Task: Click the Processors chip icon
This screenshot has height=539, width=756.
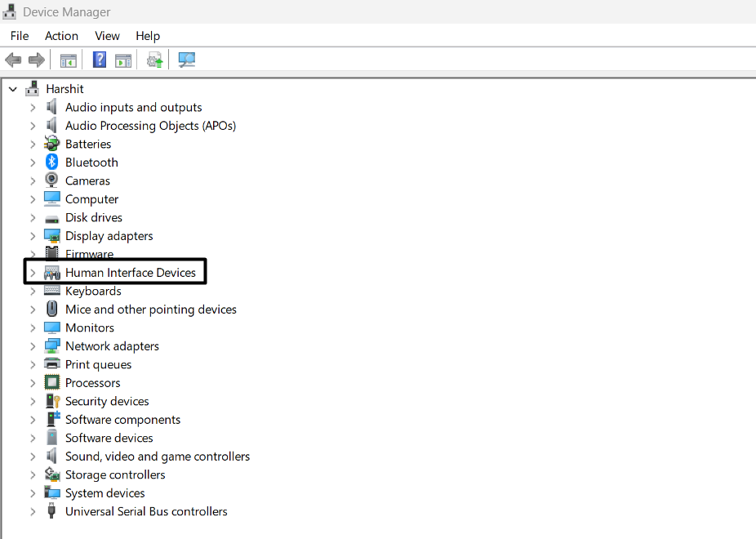Action: coord(52,383)
